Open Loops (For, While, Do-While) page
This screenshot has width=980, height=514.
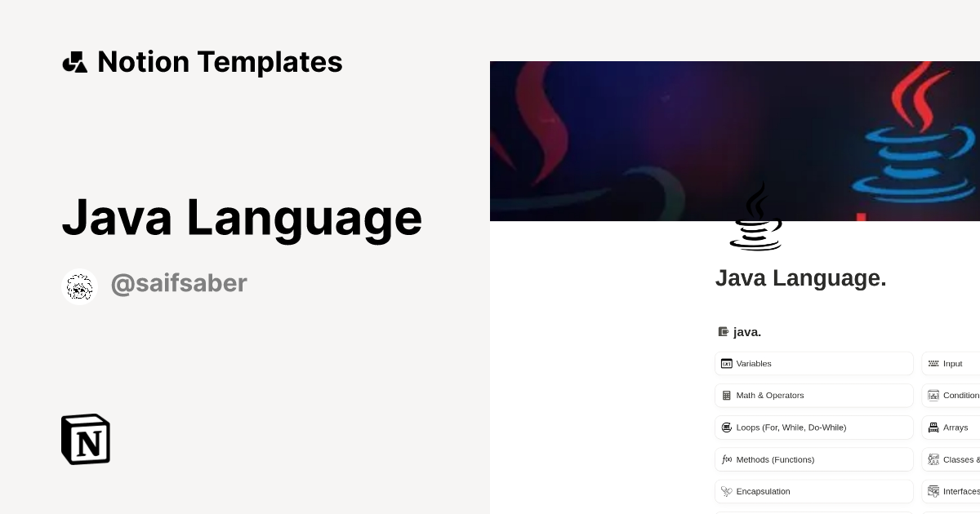[x=814, y=428]
